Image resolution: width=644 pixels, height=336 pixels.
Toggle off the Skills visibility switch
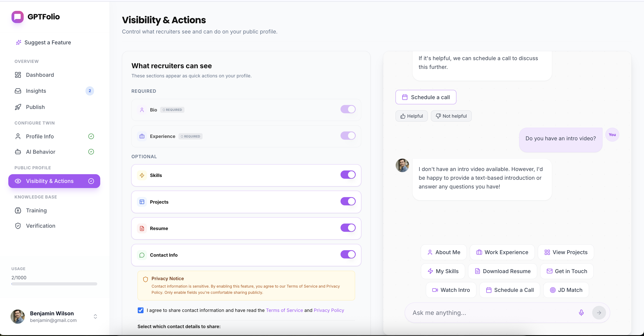(348, 175)
